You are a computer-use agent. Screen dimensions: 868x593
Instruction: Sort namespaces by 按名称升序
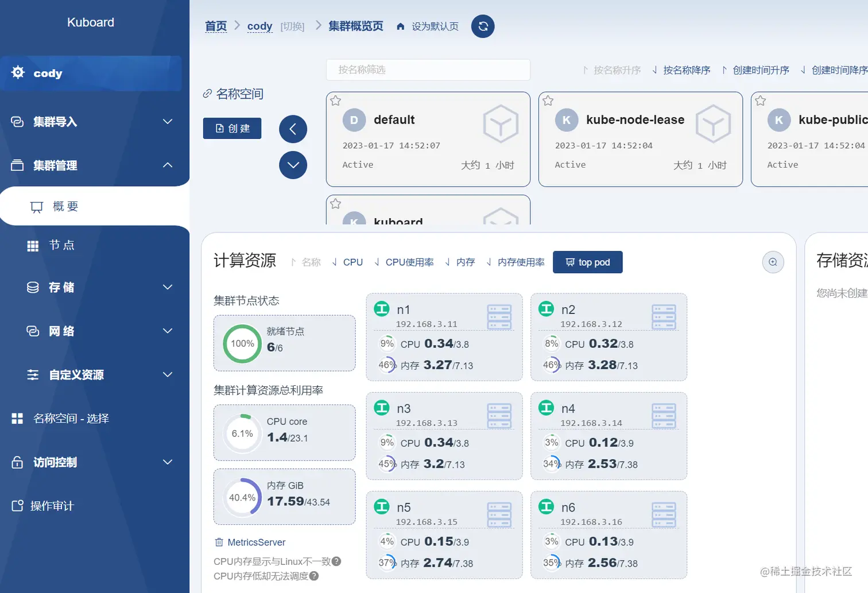coord(611,70)
